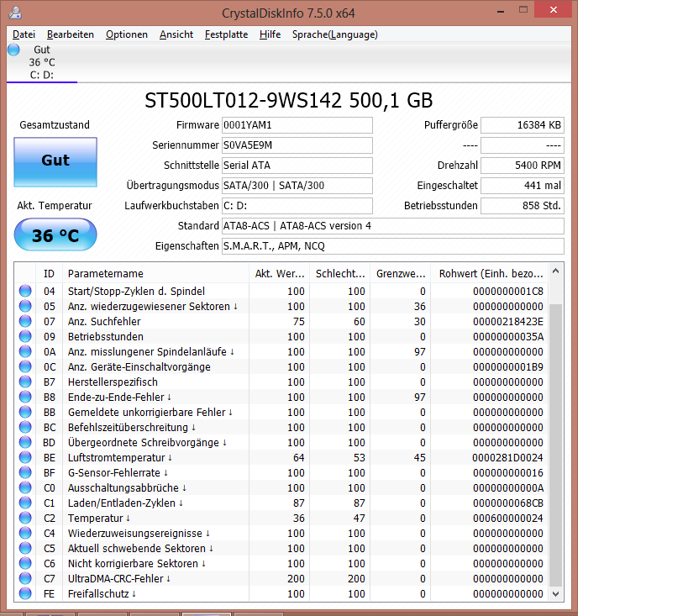Open the Sprache(Language) menu
This screenshot has height=616, width=688.
click(x=335, y=34)
